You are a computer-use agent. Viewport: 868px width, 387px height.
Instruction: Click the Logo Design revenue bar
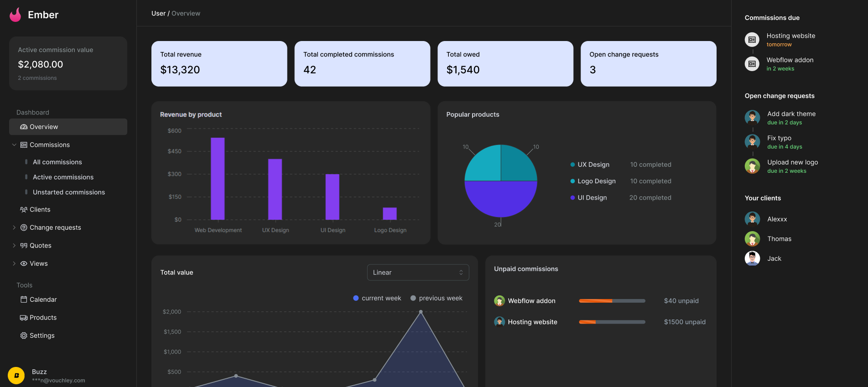[390, 214]
